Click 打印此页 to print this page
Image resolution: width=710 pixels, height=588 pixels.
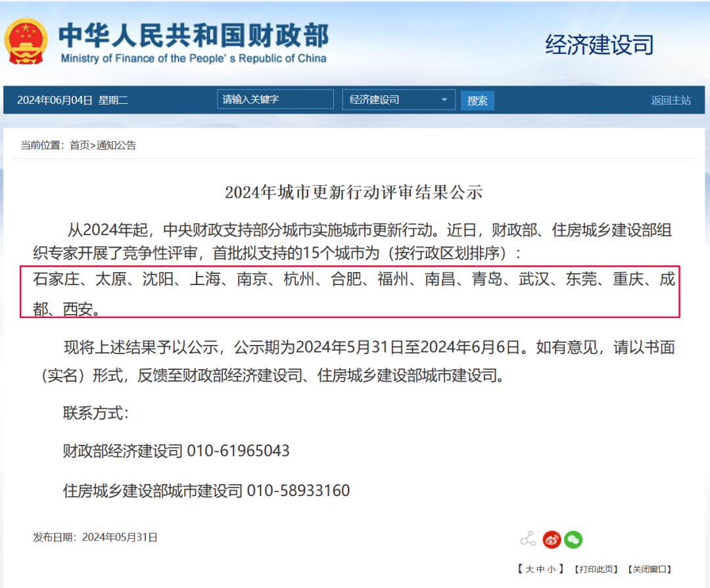[x=596, y=569]
